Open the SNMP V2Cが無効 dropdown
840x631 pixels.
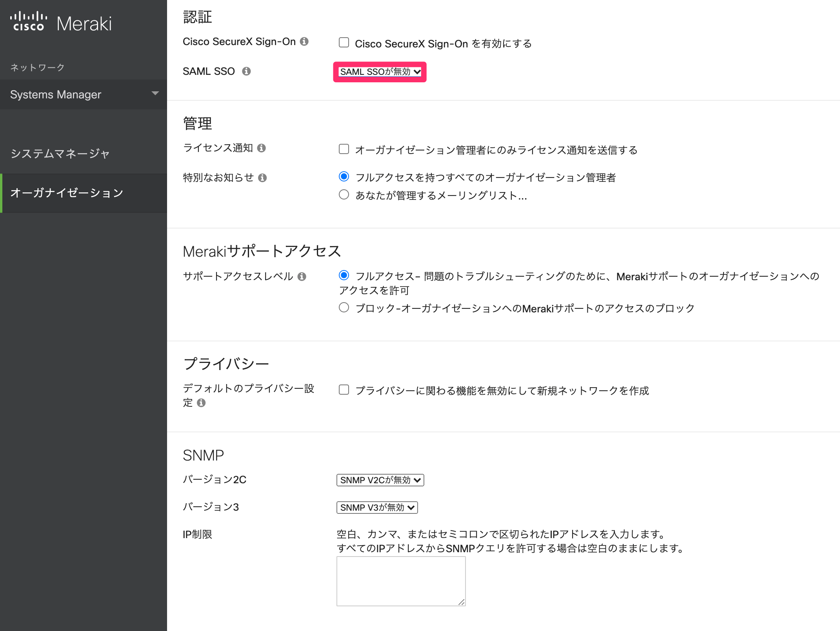point(380,480)
